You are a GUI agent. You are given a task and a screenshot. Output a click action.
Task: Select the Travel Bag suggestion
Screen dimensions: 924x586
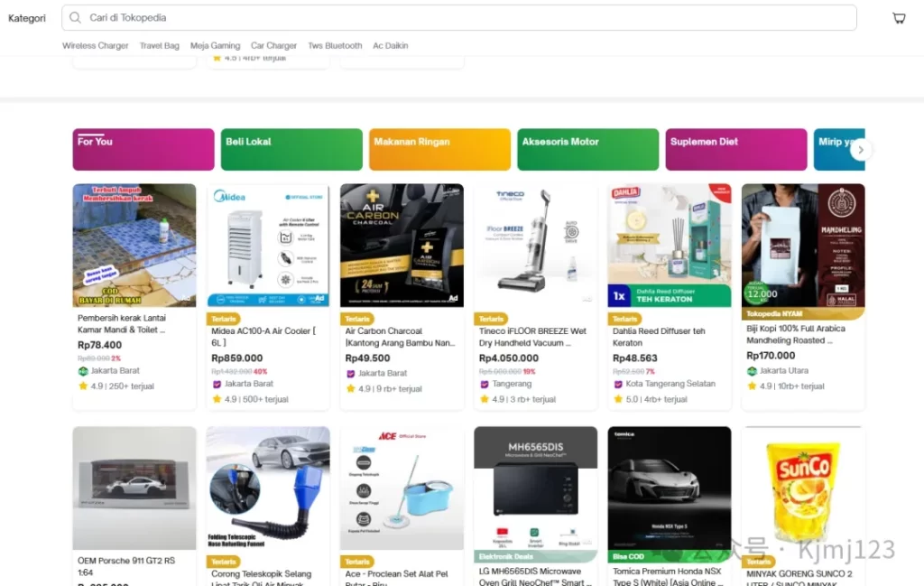pos(159,45)
